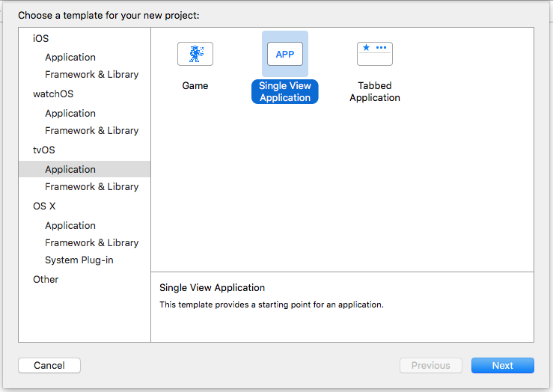Open Framework & Library under iOS

[x=92, y=74]
